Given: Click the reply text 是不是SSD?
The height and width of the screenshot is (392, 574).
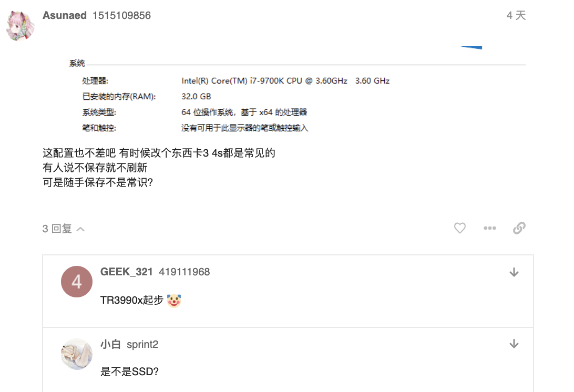Looking at the screenshot, I should coord(130,372).
